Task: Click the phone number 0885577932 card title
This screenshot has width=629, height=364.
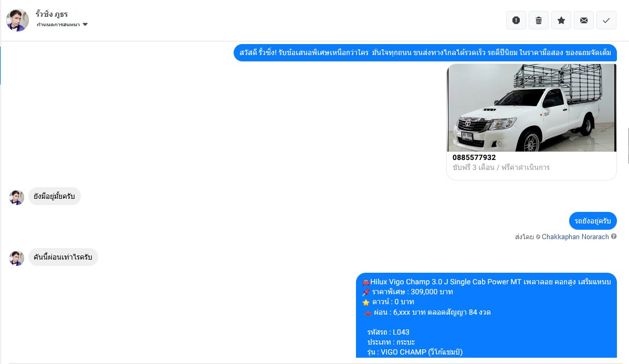Action: 474,157
